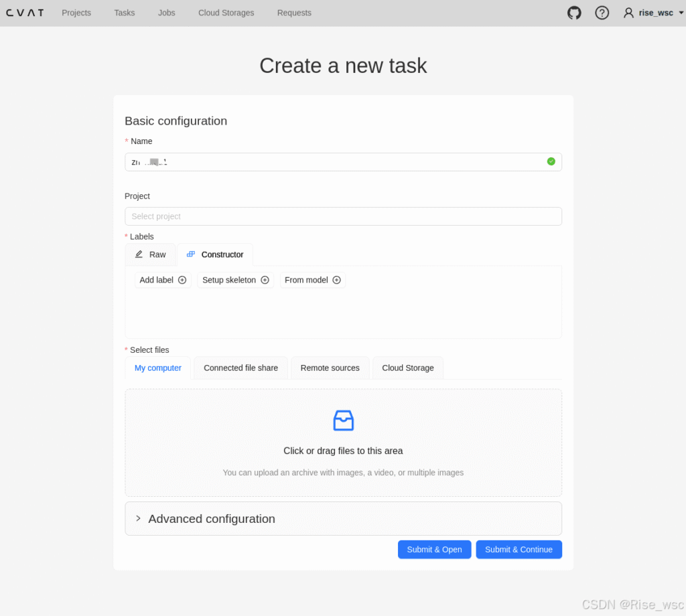Image resolution: width=686 pixels, height=616 pixels.
Task: Navigate to Cloud Storages
Action: click(x=226, y=13)
